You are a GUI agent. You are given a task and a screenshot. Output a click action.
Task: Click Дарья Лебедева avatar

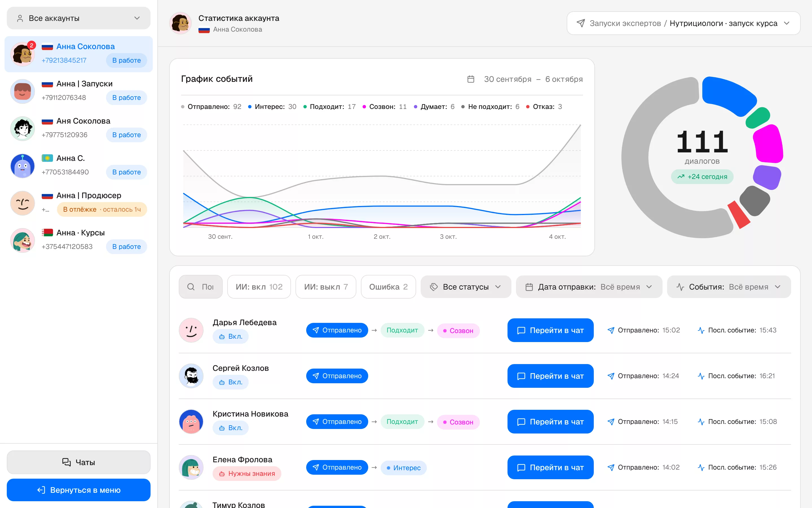191,330
